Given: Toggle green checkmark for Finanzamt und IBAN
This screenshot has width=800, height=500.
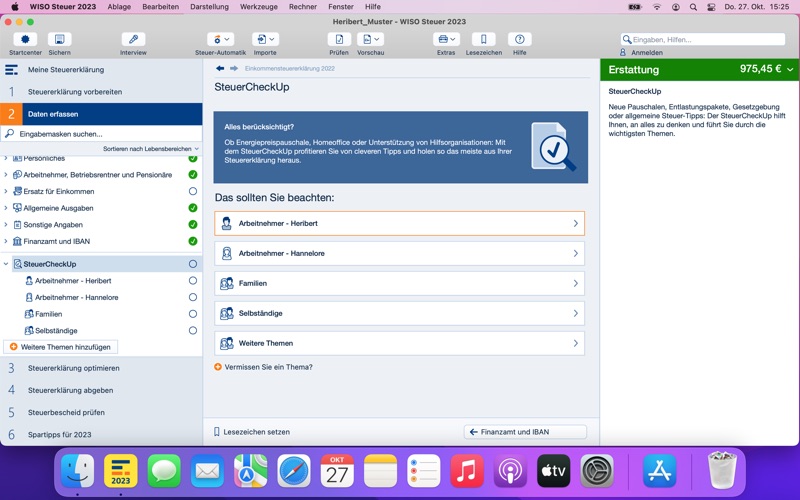Looking at the screenshot, I should 193,241.
